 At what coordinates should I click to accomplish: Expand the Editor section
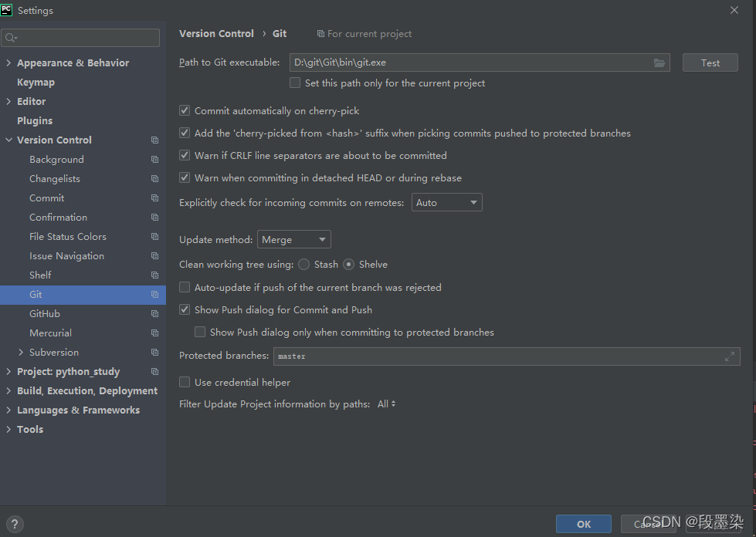pyautogui.click(x=8, y=101)
